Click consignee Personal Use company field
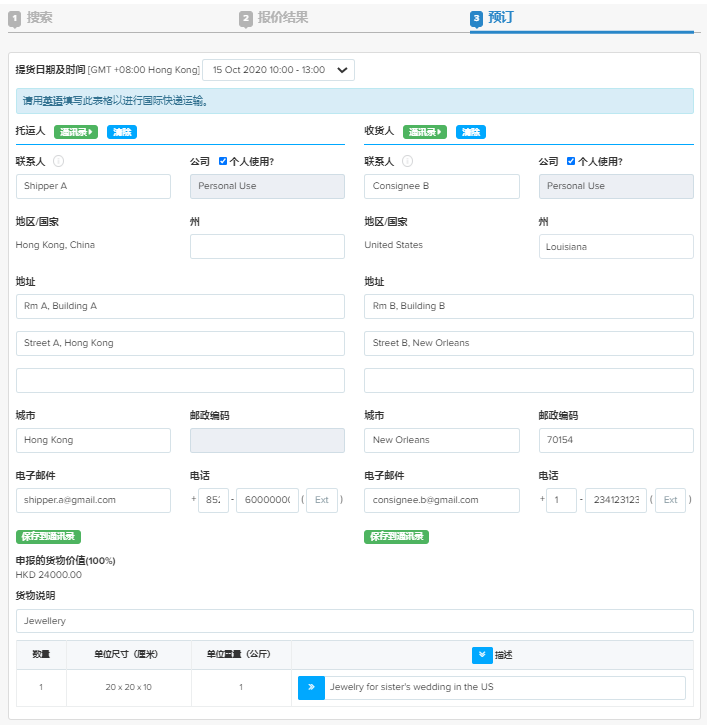 [616, 186]
